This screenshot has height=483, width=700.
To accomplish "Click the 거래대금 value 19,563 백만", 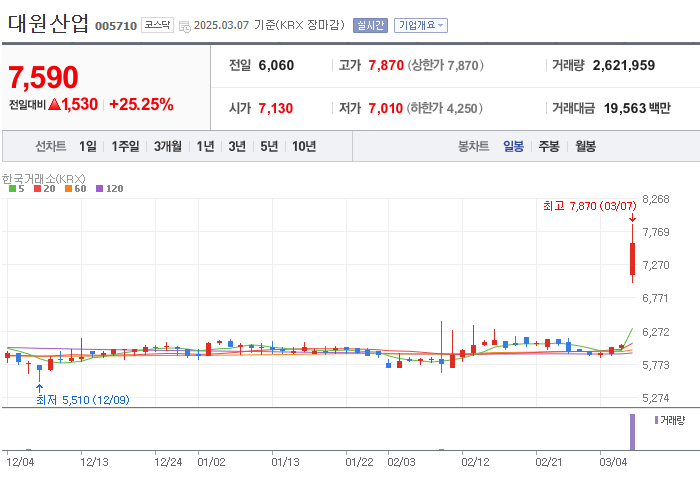I will click(x=637, y=108).
